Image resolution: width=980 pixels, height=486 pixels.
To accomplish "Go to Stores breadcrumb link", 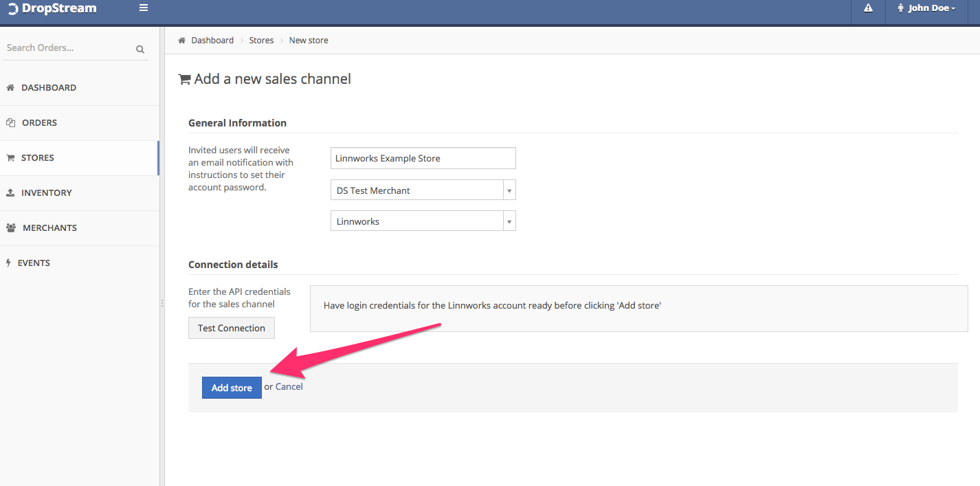I will coord(261,41).
